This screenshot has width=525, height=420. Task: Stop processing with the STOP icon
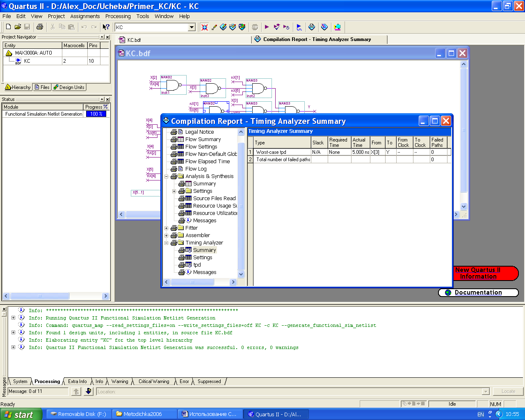[255, 27]
